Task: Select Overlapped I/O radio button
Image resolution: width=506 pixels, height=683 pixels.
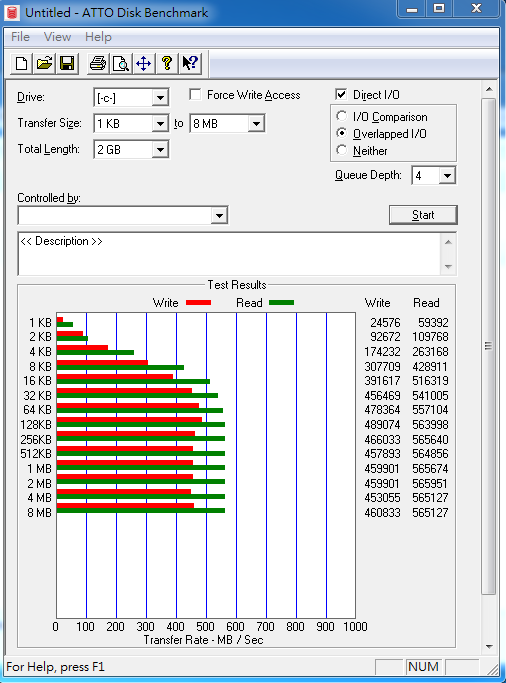Action: click(x=342, y=133)
